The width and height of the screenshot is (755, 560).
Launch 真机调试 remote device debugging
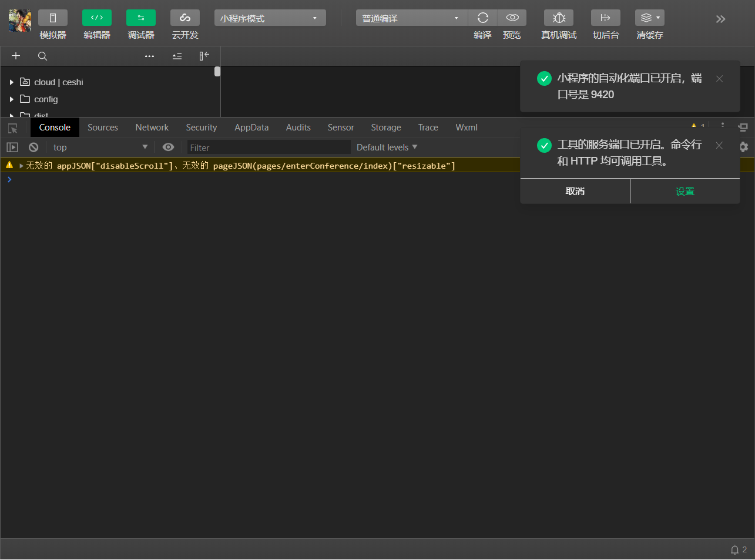(x=558, y=18)
